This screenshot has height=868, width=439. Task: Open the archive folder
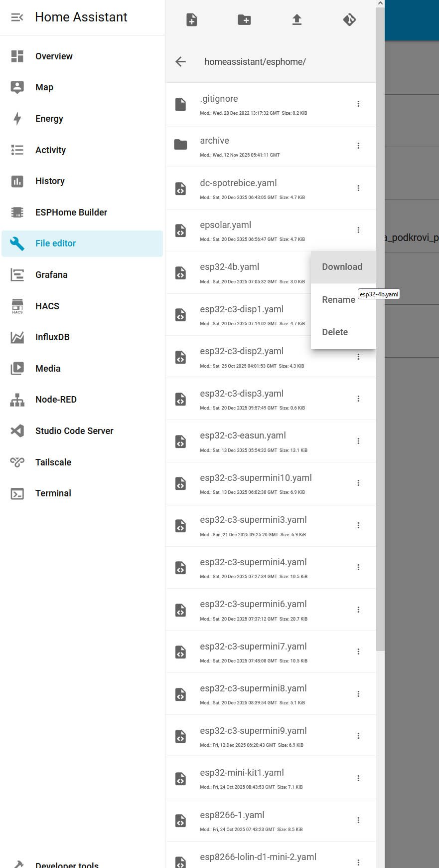pos(215,141)
